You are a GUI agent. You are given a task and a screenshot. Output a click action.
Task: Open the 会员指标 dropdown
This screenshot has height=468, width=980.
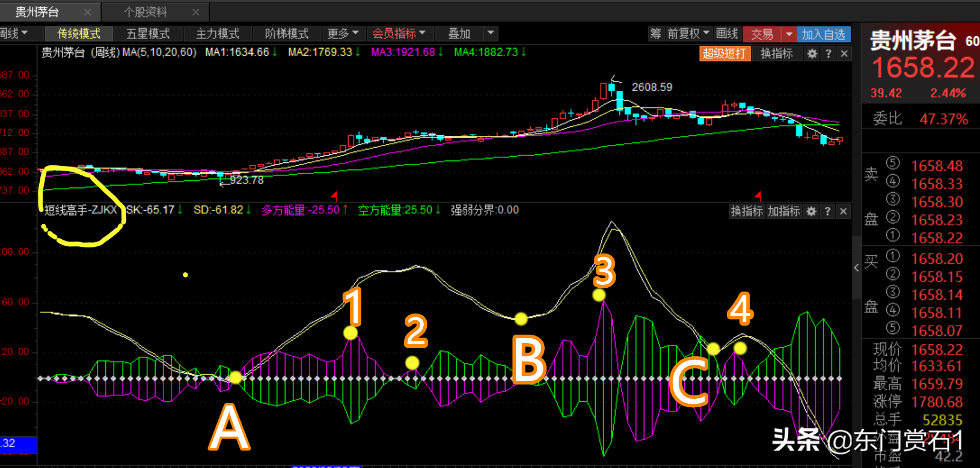[x=399, y=34]
